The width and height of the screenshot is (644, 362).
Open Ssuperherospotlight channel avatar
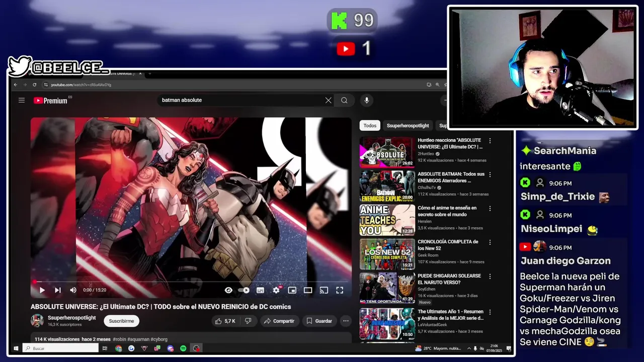click(x=37, y=321)
